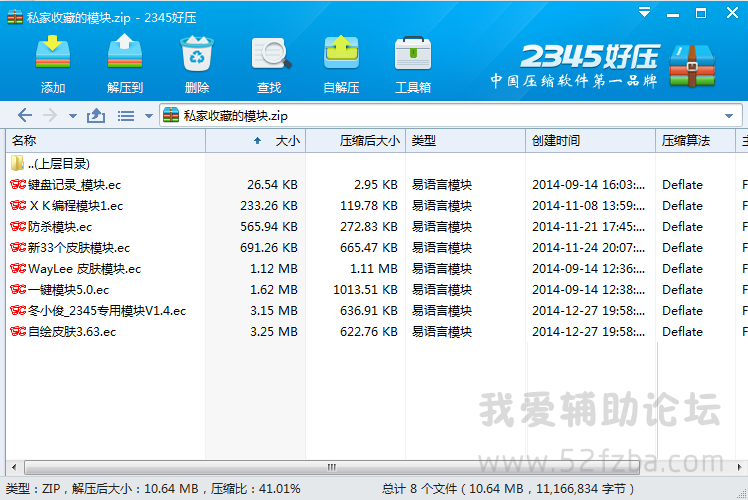
Task: Sort by 大小 column header
Action: pyautogui.click(x=256, y=140)
